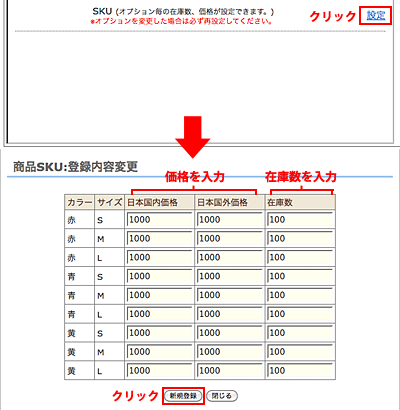Select stock count field for 黄 L
Image resolution: width=400 pixels, height=410 pixels.
[x=300, y=370]
